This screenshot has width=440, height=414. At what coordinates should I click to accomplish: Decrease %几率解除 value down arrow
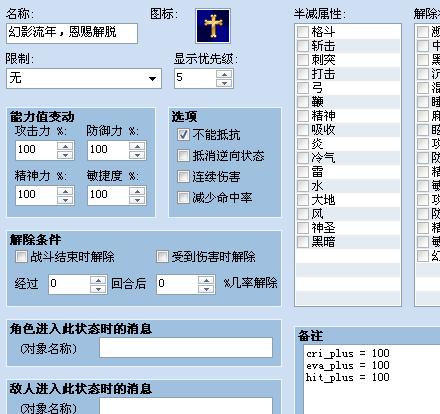pos(206,289)
